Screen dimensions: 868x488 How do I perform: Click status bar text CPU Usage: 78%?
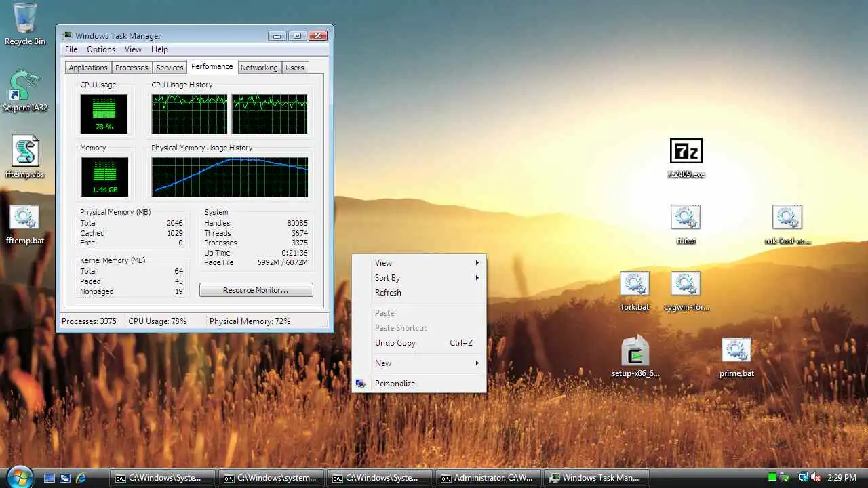[x=157, y=321]
